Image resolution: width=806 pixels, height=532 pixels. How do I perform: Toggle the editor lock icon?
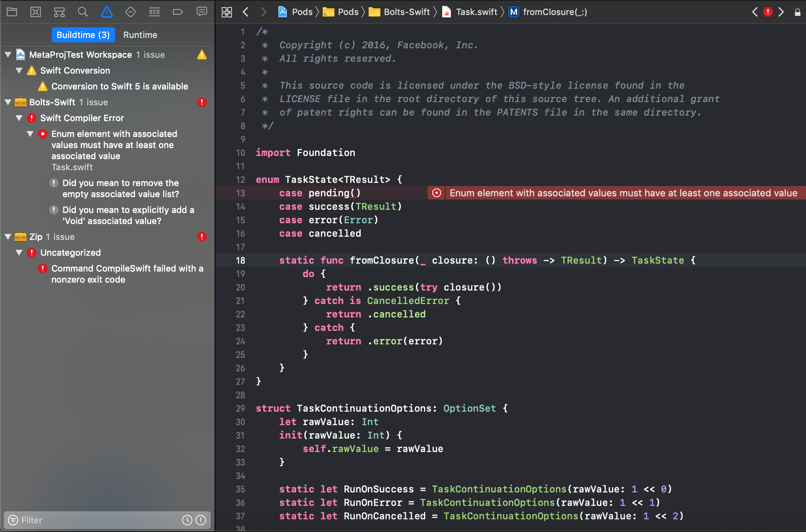coord(797,12)
